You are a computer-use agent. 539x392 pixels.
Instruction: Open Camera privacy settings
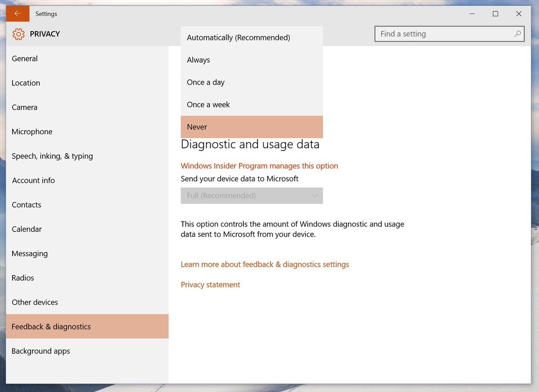(24, 107)
